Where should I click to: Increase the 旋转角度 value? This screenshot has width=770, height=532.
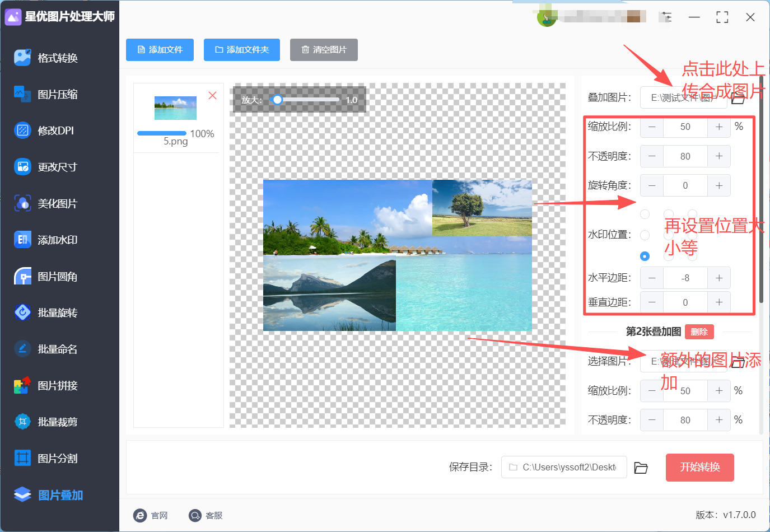point(719,185)
